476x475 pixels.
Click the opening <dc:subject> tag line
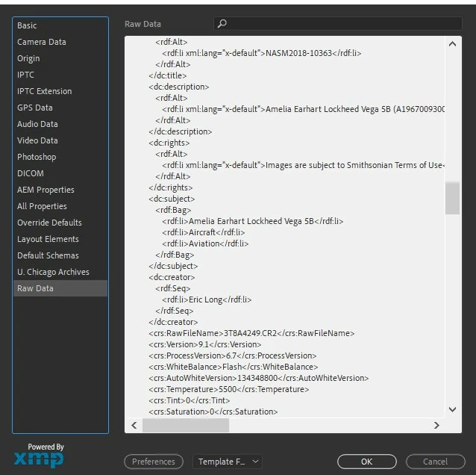coord(172,199)
